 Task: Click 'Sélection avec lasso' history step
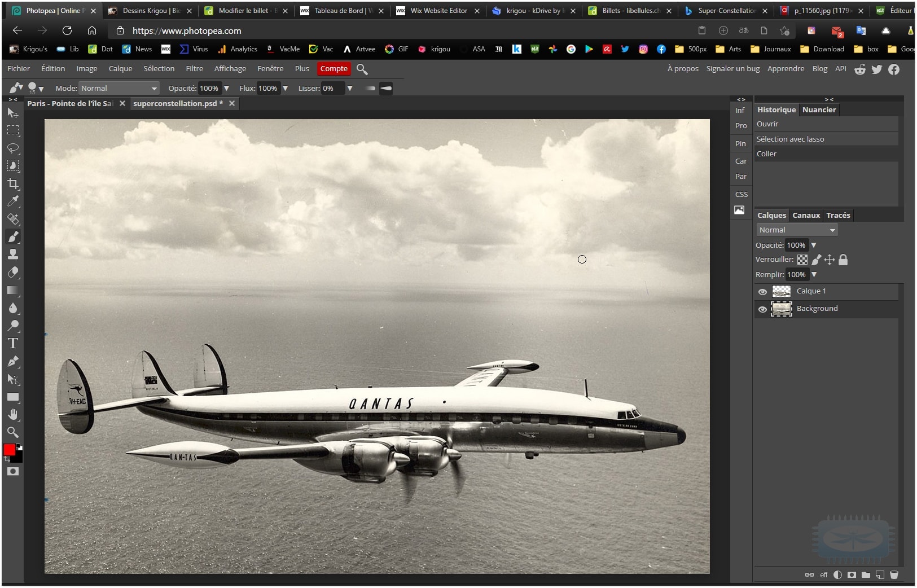click(826, 139)
